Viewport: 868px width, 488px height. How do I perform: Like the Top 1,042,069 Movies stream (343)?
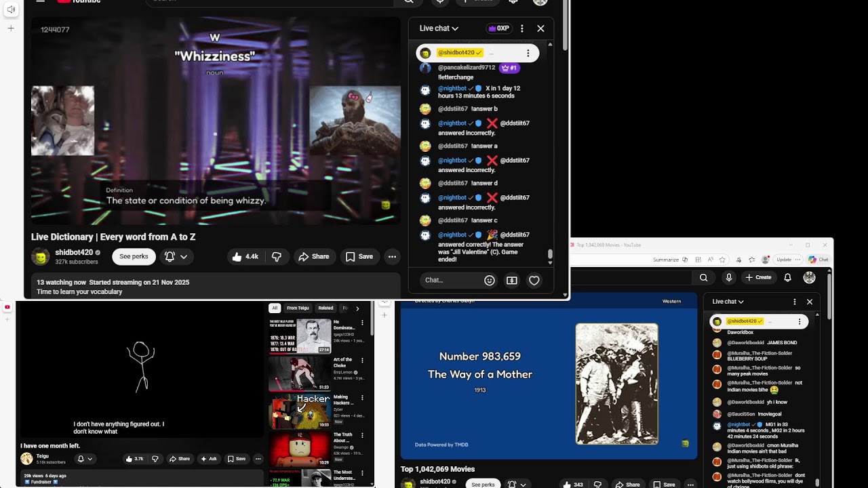[x=573, y=485]
